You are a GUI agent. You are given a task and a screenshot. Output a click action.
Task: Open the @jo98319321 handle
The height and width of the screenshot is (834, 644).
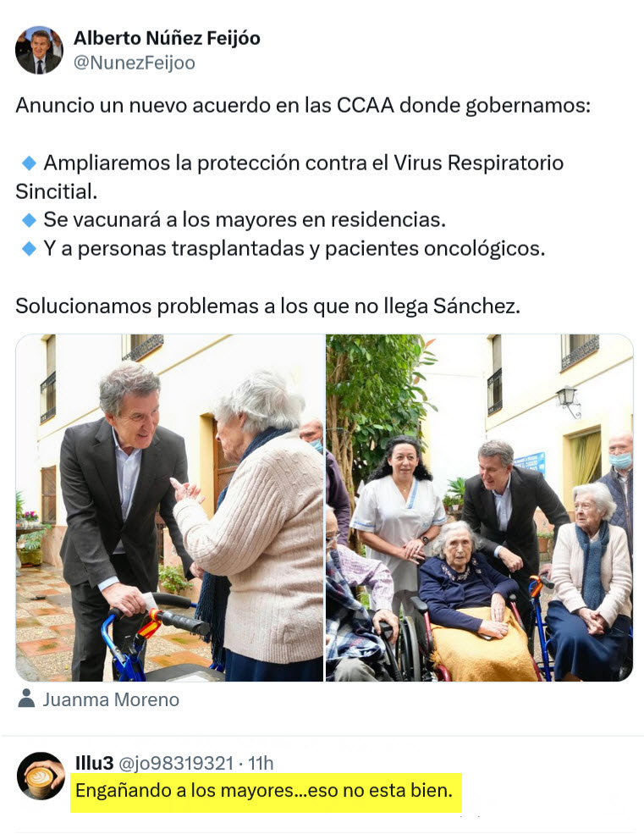176,763
